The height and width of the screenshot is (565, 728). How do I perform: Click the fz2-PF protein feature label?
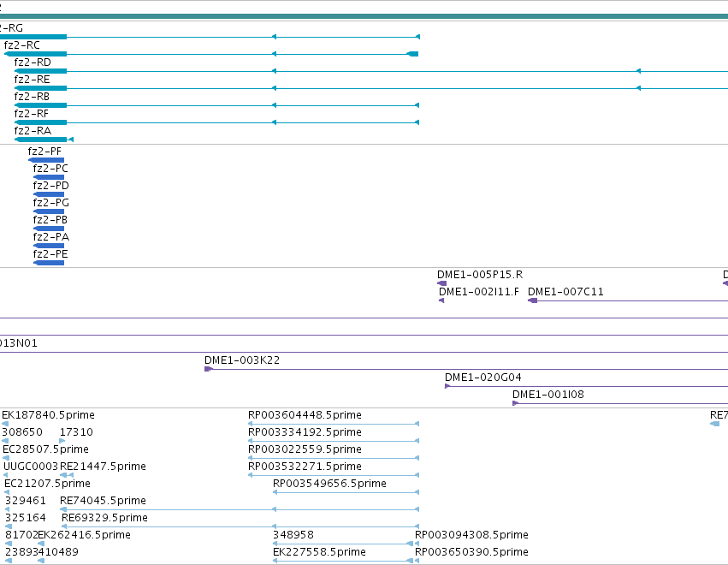[x=44, y=152]
